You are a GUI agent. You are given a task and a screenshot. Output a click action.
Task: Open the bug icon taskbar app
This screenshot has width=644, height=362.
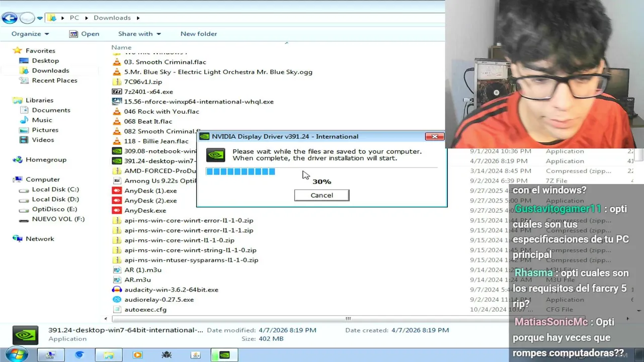tap(167, 355)
